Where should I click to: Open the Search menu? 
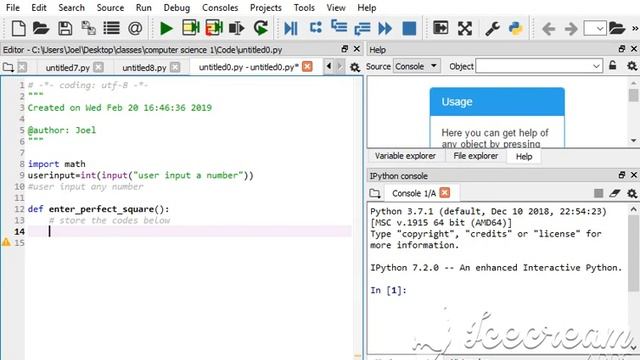71,8
